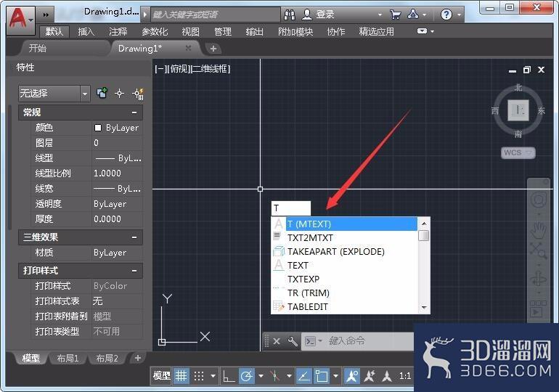Toggle the drawing grid display
Image resolution: width=559 pixels, height=392 pixels.
pyautogui.click(x=181, y=375)
